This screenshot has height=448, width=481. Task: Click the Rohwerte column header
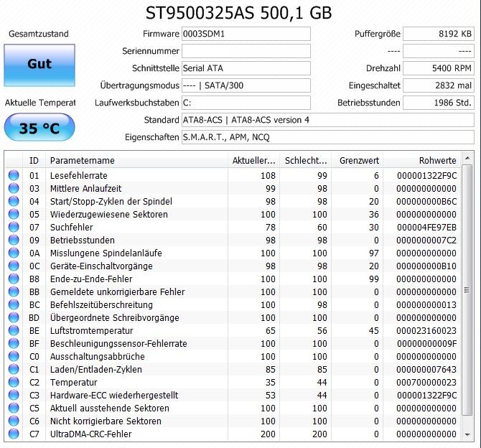[x=422, y=160]
